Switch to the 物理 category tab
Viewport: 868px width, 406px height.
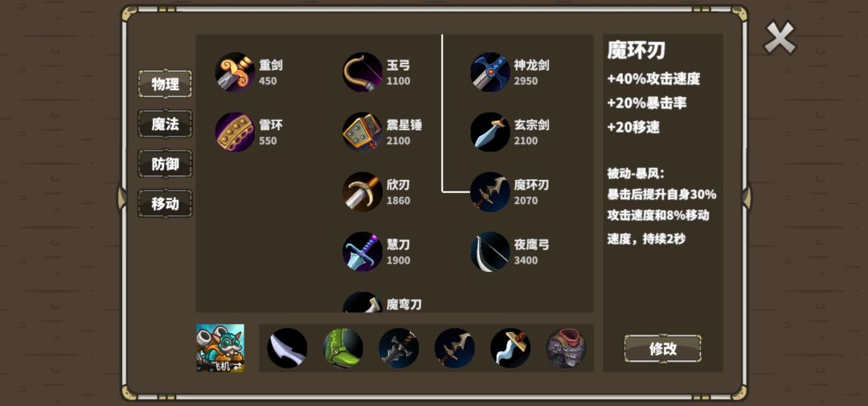pyautogui.click(x=165, y=84)
